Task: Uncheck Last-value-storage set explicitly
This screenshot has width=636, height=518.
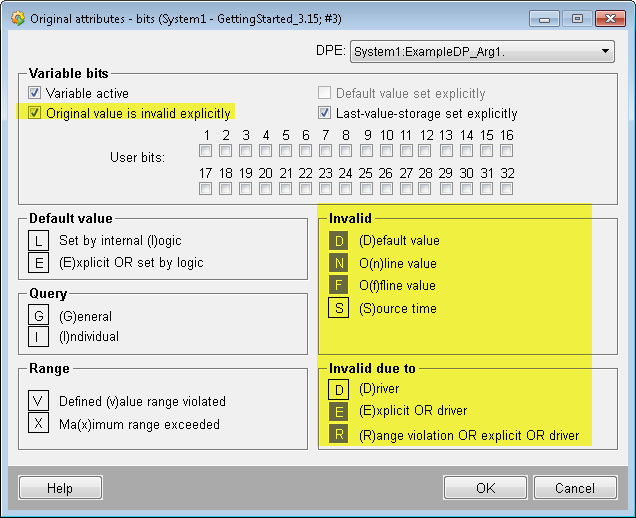Action: [324, 113]
